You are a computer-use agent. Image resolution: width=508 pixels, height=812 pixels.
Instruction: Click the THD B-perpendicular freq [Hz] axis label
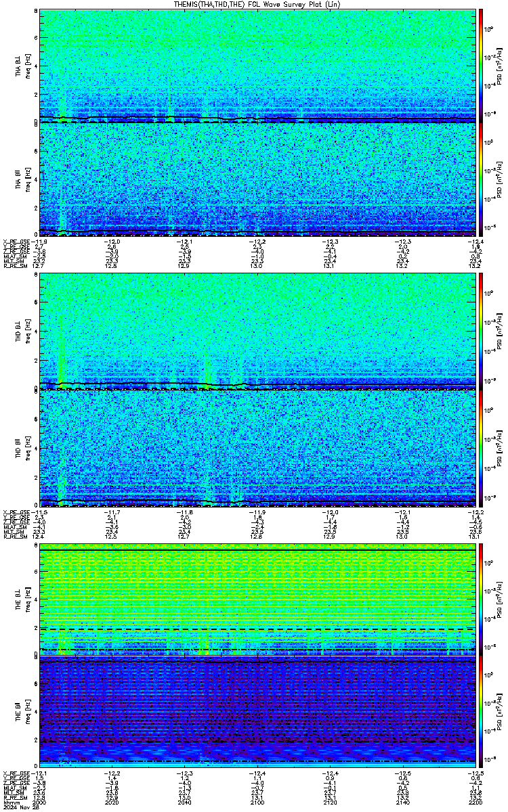(x=28, y=332)
